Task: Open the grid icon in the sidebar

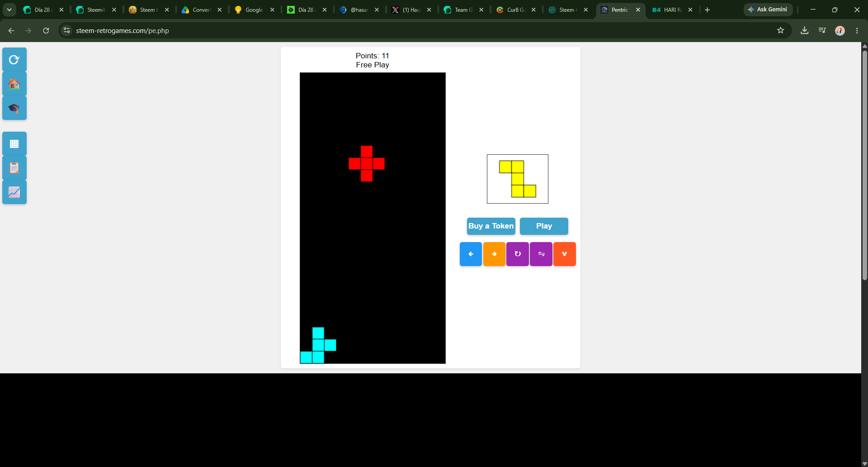Action: 14,144
